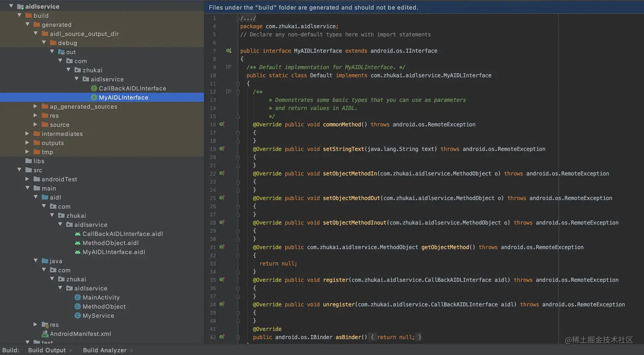Click doc-comment render icon on line 9
This screenshot has width=644, height=355.
coord(229,67)
